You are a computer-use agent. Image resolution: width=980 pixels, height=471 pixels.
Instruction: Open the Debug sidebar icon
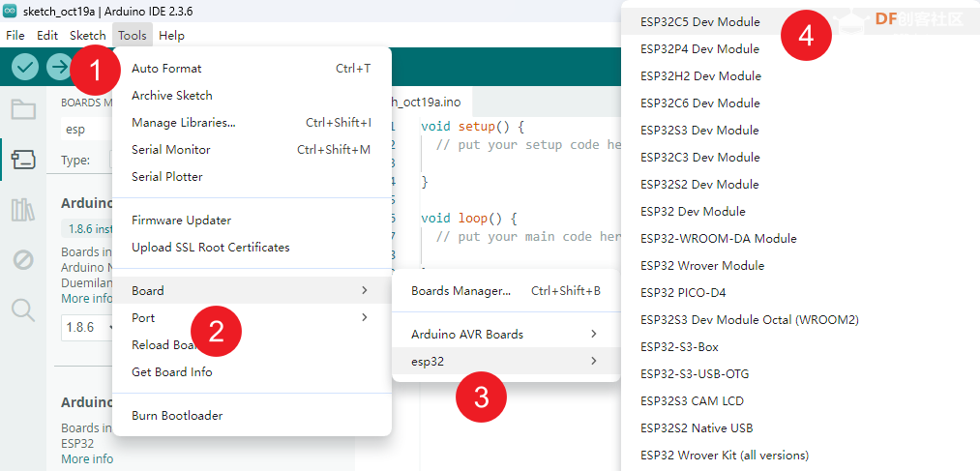click(x=23, y=259)
